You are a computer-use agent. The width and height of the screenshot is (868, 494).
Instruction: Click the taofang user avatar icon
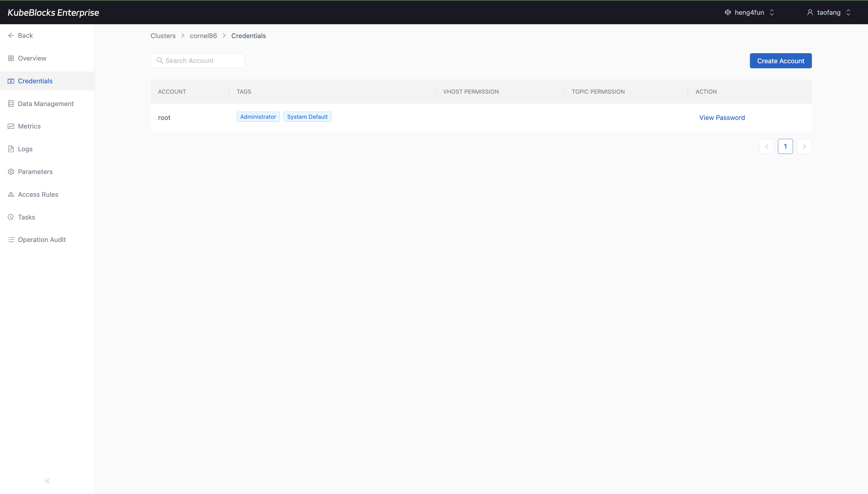click(x=810, y=12)
